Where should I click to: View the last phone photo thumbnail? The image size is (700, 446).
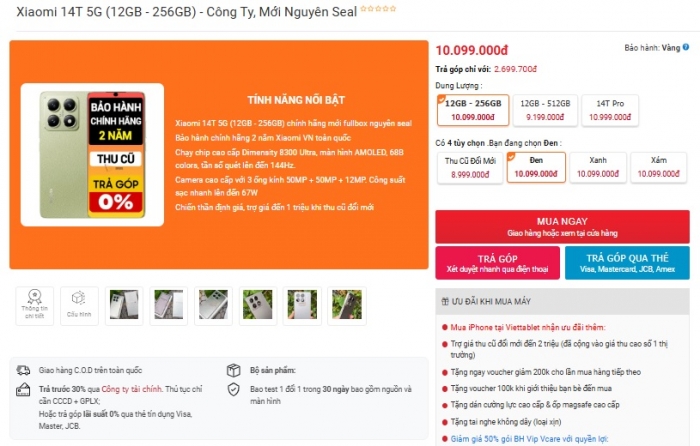(x=347, y=306)
